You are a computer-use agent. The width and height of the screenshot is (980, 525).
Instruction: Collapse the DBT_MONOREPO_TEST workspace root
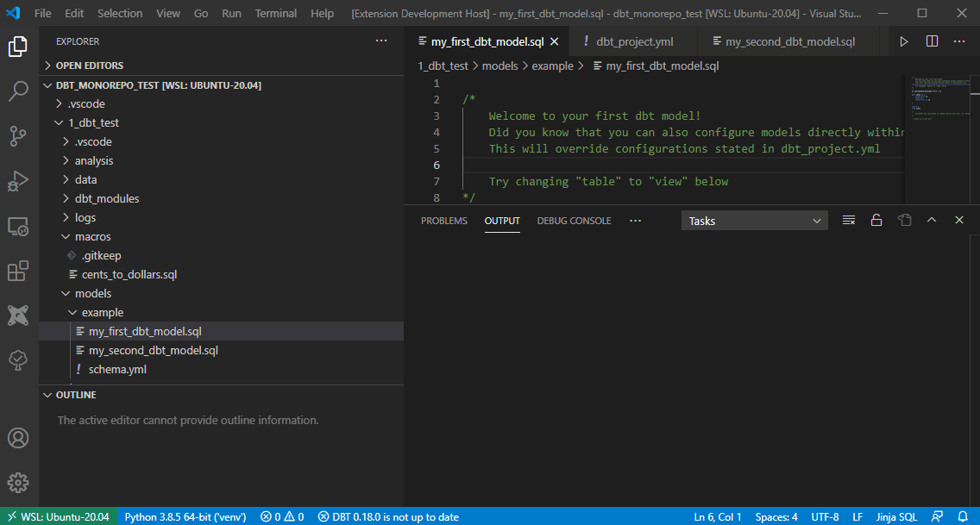pos(221,84)
